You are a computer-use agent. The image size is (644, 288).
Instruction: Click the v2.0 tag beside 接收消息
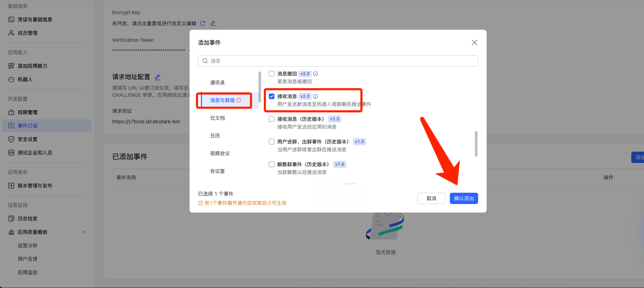(x=305, y=96)
